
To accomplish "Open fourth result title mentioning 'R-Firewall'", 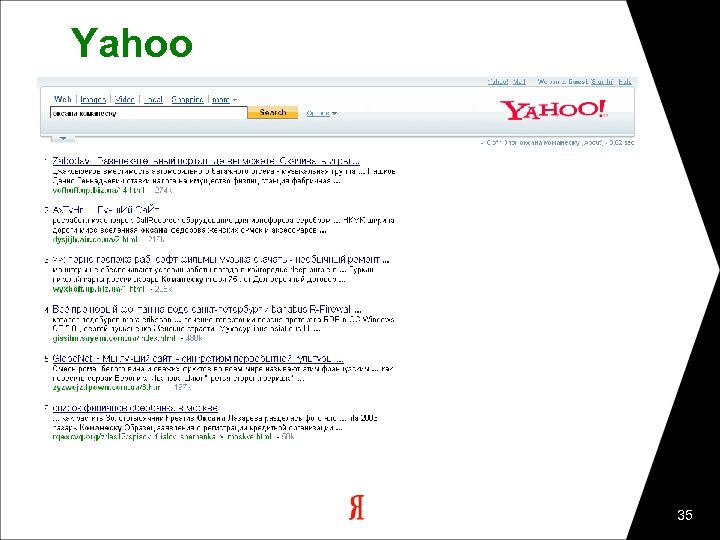I will coord(207,309).
